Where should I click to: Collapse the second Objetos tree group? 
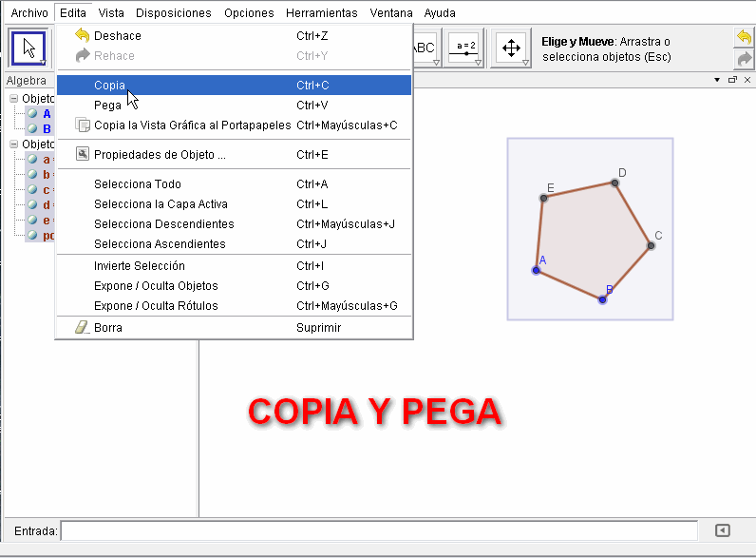13,144
